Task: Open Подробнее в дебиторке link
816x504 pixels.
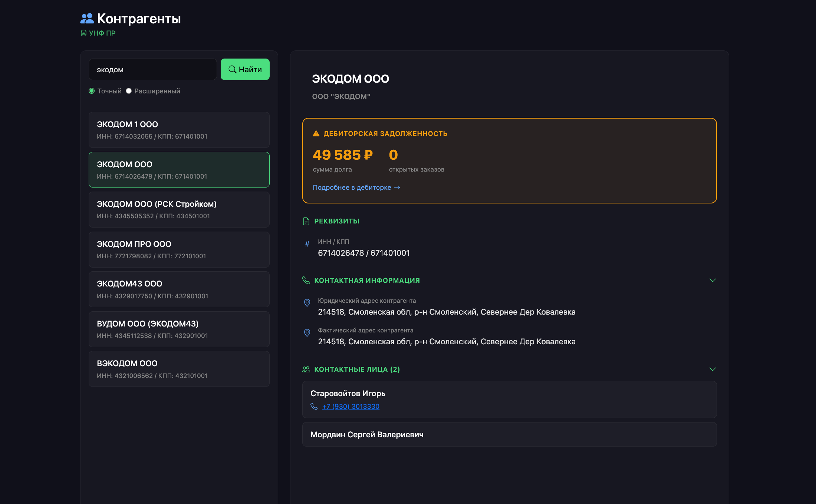Action: coord(352,187)
